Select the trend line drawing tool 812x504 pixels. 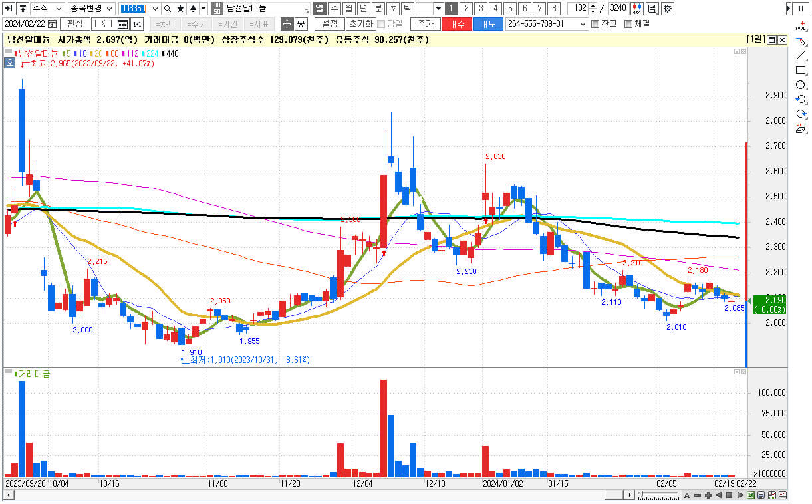[801, 56]
